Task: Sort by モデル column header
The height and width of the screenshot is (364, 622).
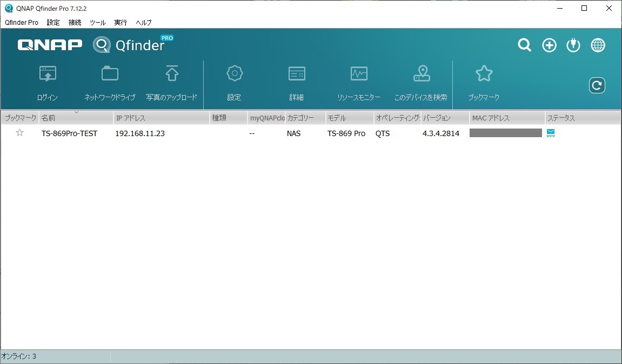Action: [x=350, y=118]
